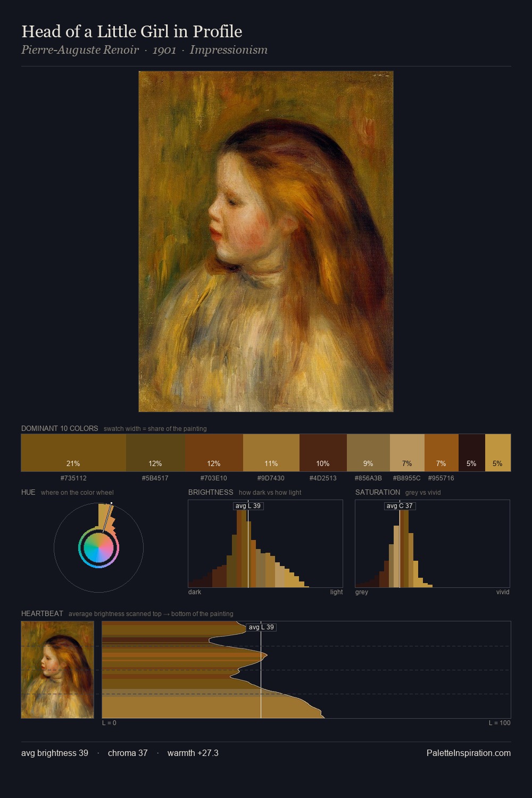Click the 'grey' axis label
Screen dimensions: 532x798
pyautogui.click(x=362, y=592)
